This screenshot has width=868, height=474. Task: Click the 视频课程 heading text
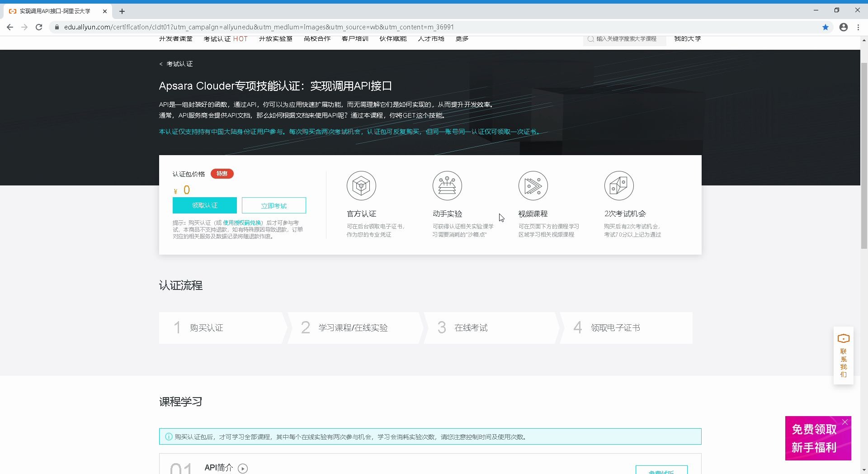(533, 213)
